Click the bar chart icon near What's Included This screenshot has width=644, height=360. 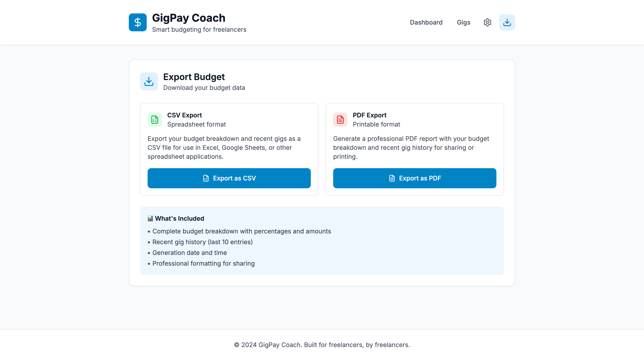(150, 218)
